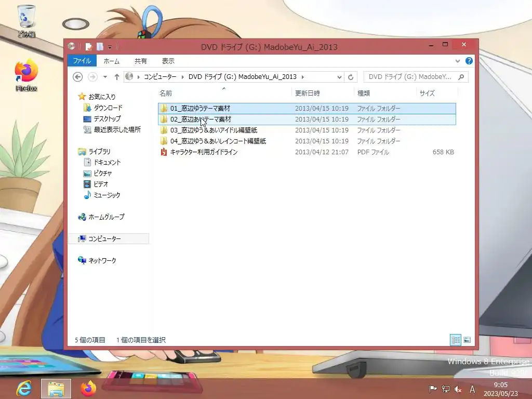Sort by サイズ column header
The height and width of the screenshot is (399, 532).
[x=437, y=93]
